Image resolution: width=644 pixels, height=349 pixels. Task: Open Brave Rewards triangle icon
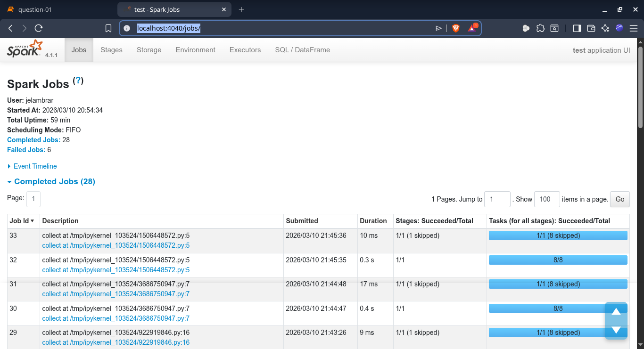click(x=472, y=28)
